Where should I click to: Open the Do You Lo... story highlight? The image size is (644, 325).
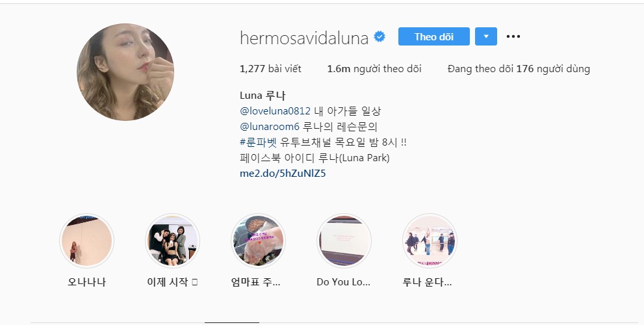coord(344,240)
